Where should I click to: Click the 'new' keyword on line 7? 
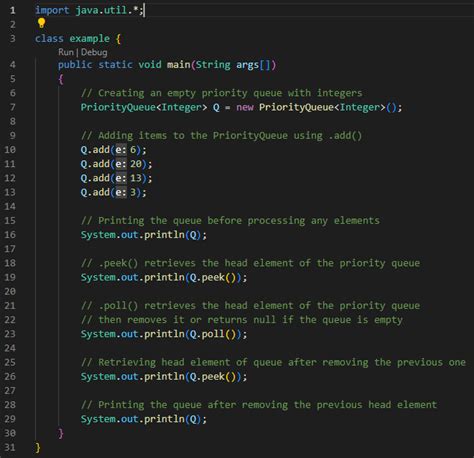[x=245, y=107]
